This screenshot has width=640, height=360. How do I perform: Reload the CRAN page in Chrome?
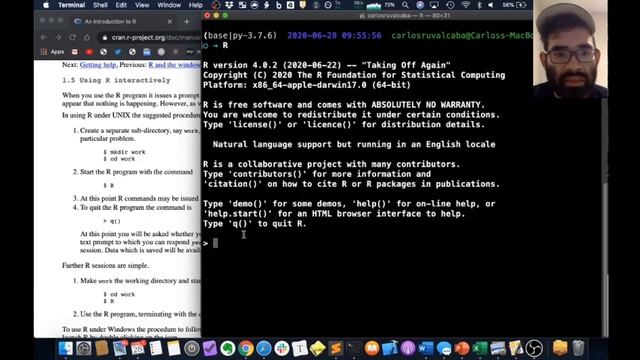pos(72,37)
